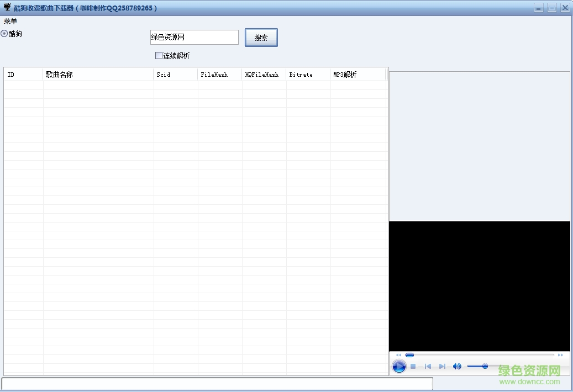The height and width of the screenshot is (392, 573).
Task: Select the Previous Track icon
Action: (428, 366)
